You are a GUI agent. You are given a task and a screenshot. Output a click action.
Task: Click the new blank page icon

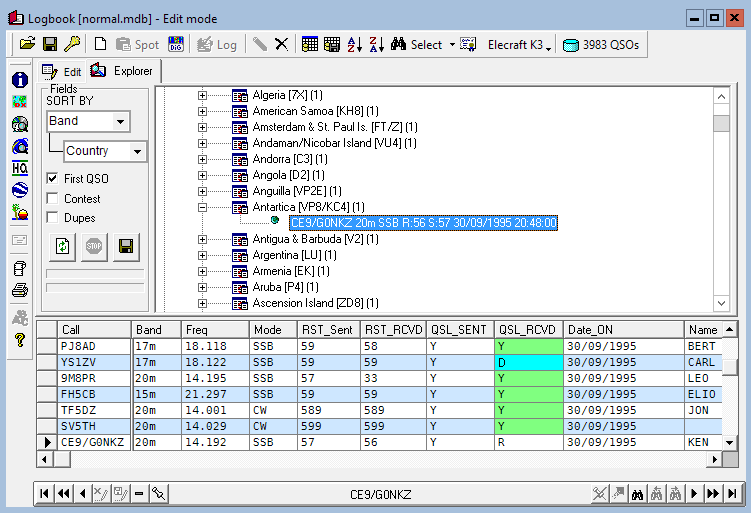[x=101, y=45]
